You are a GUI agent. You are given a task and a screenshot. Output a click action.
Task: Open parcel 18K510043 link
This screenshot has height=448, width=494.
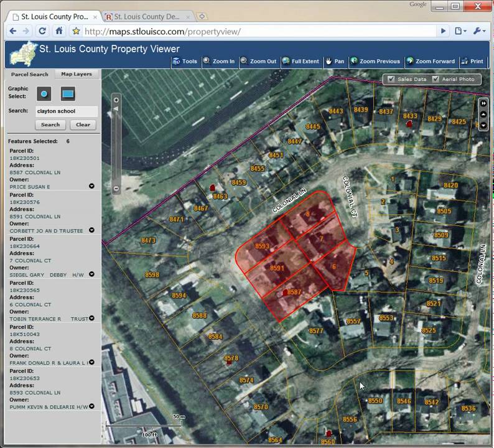pos(24,334)
